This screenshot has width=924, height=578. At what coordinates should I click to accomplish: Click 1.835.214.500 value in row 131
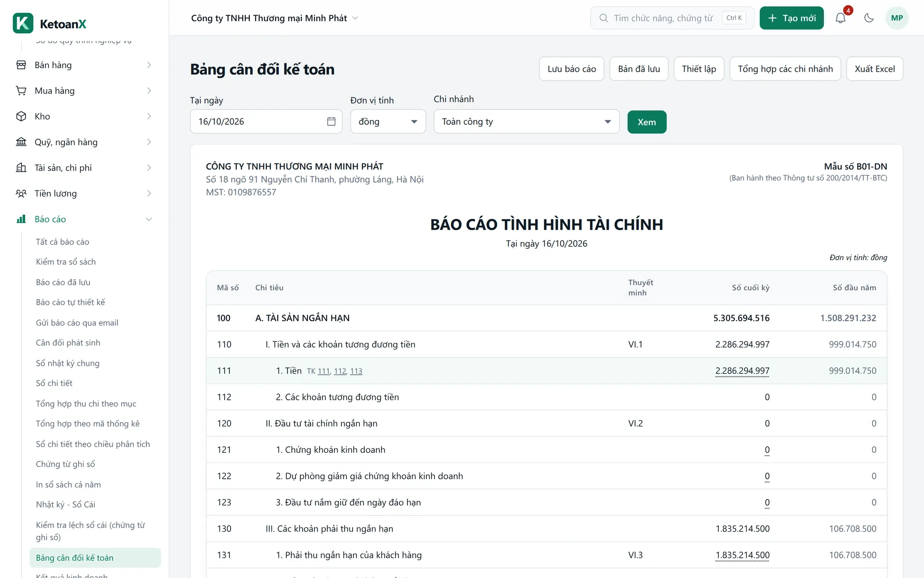[742, 555]
